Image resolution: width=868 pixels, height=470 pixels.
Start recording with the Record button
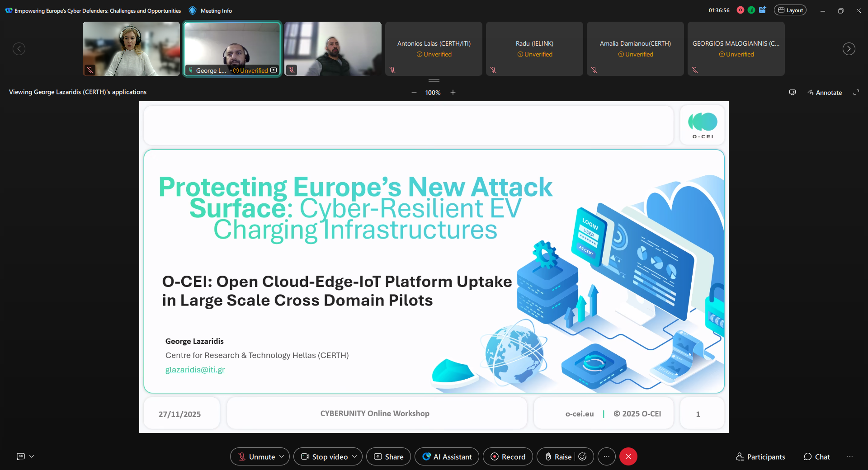pos(508,456)
